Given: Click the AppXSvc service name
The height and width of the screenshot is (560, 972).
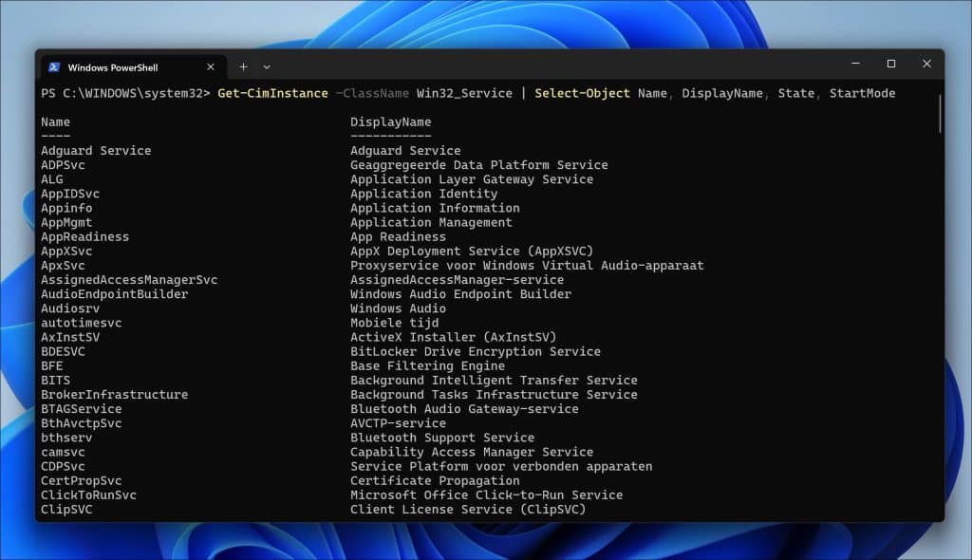Looking at the screenshot, I should click(66, 251).
